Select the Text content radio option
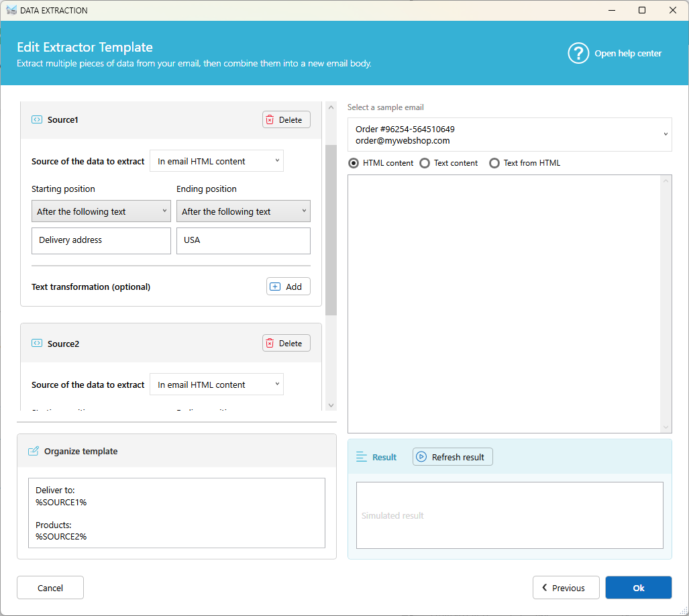The image size is (689, 616). 425,163
